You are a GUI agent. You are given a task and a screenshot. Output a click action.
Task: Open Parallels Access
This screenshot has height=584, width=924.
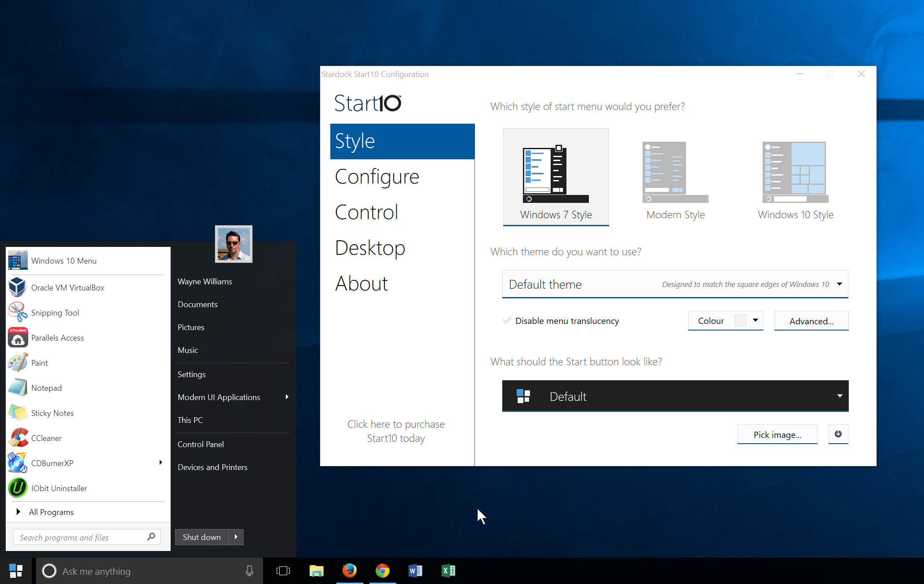(56, 337)
